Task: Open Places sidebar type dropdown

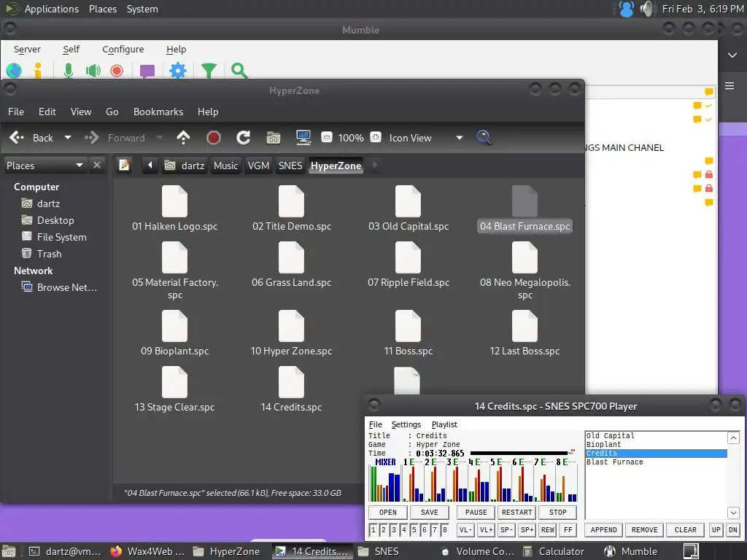Action: point(45,166)
